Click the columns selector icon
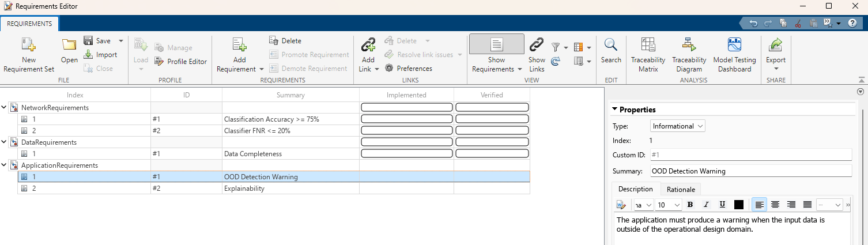868x245 pixels. pyautogui.click(x=578, y=47)
